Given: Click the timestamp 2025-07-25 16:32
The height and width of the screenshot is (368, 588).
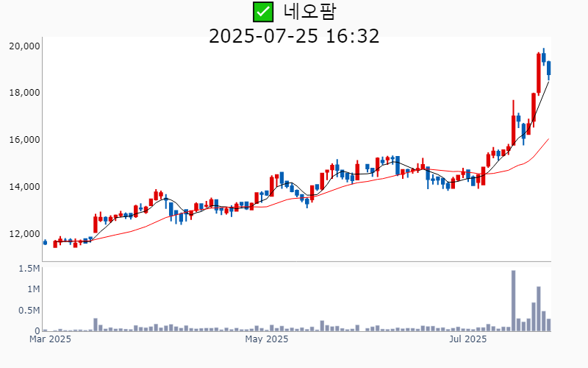Looking at the screenshot, I should 294,36.
